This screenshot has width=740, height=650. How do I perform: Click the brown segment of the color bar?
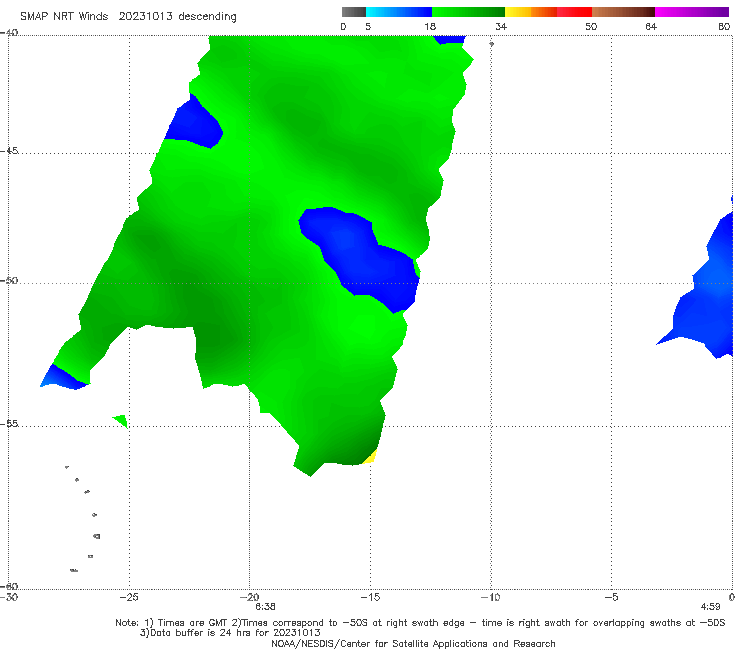click(x=623, y=12)
